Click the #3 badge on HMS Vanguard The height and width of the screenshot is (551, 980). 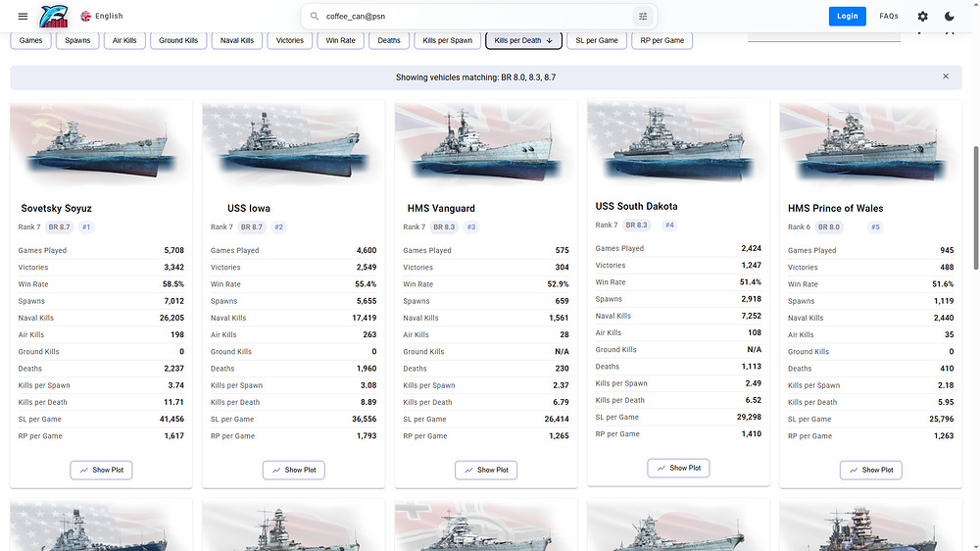click(x=471, y=227)
